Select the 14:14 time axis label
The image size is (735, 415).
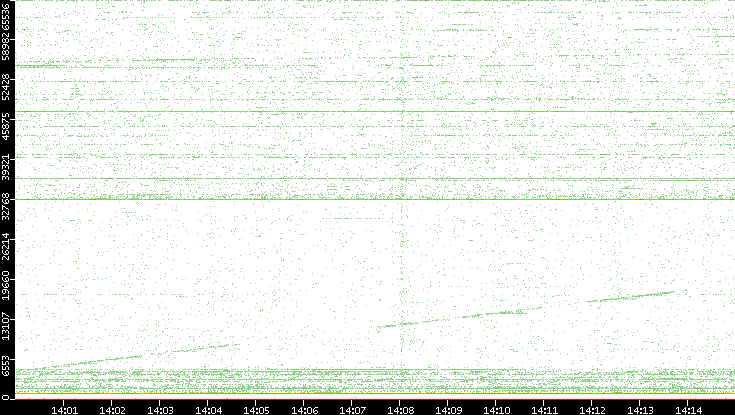point(688,408)
